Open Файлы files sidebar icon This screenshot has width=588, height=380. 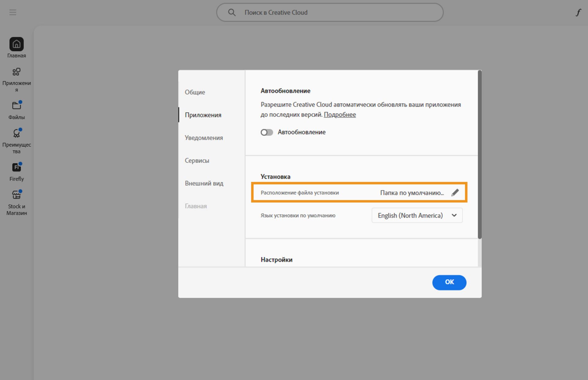click(17, 106)
